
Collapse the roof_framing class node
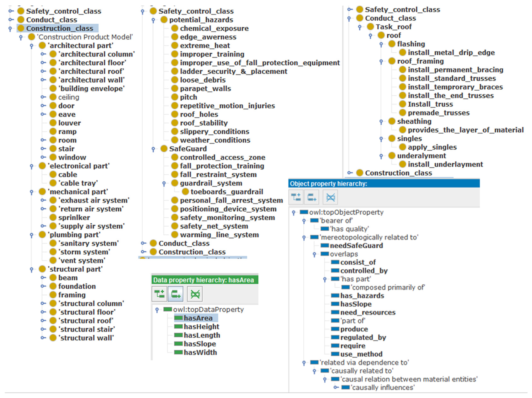point(381,61)
